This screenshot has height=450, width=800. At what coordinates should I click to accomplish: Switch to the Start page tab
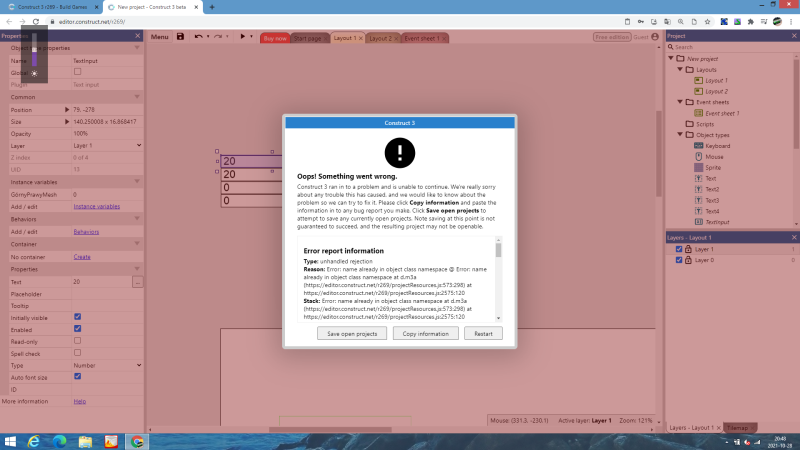pos(307,38)
